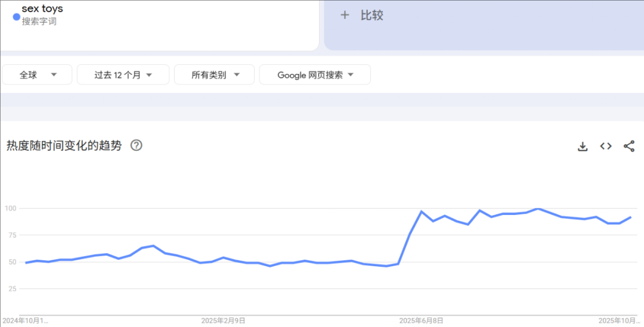Select the 2025年2月9日 date label on the axis
This screenshot has height=327, width=644.
(224, 320)
